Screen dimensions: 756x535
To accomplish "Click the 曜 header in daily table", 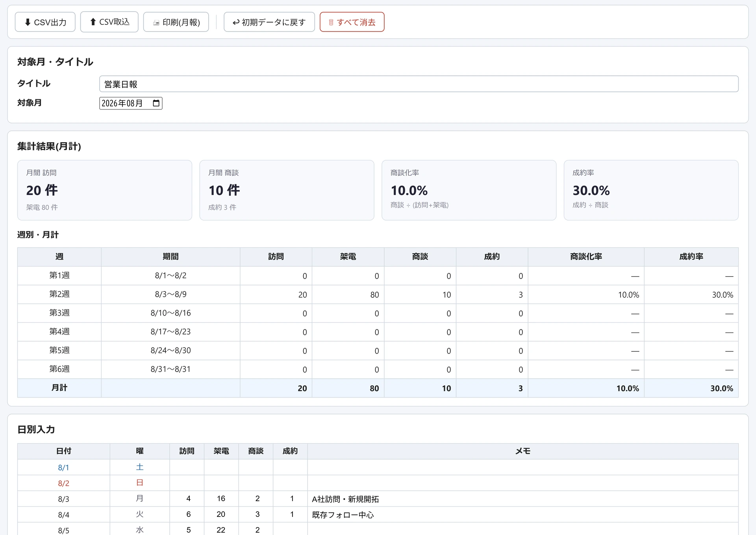I will [140, 451].
